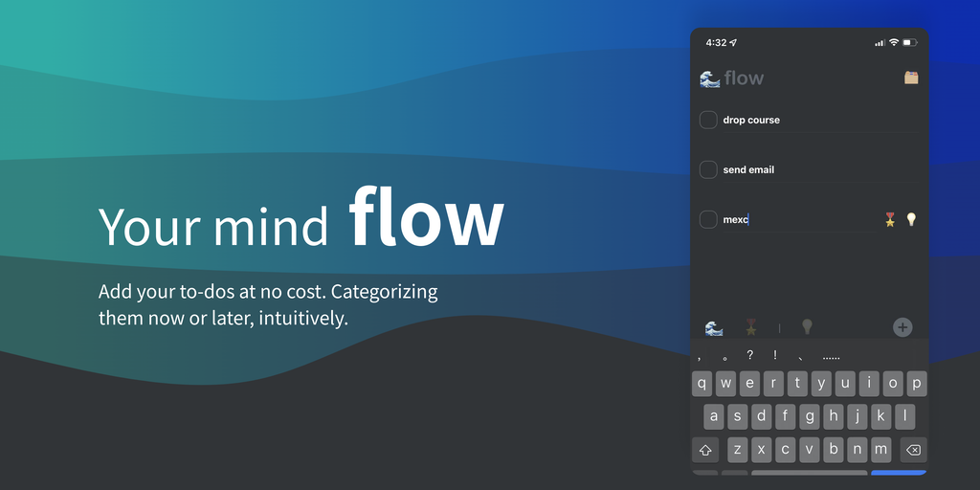Tap the a key
Screen dimensions: 980x490
tap(714, 416)
